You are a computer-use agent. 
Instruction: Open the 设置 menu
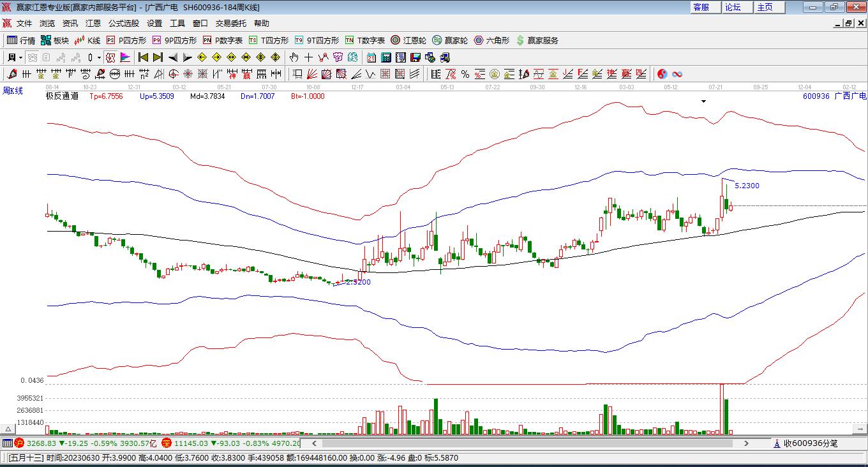coord(154,24)
